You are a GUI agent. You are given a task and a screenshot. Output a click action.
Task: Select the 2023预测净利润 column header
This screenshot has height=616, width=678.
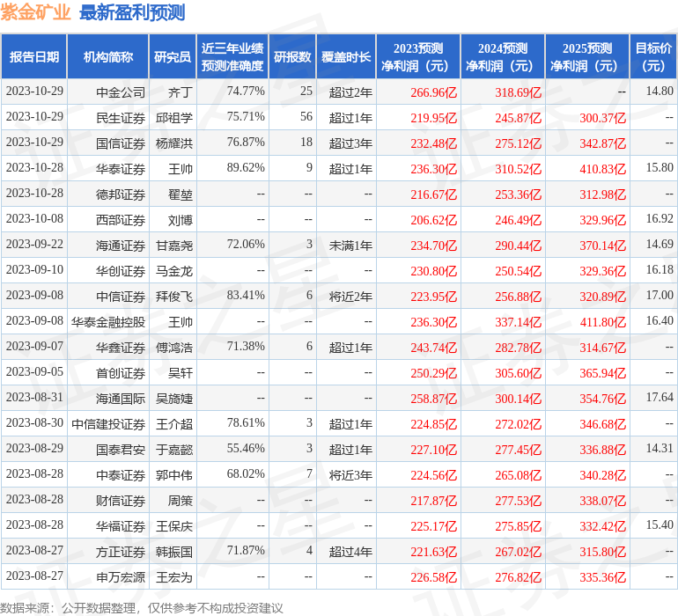click(418, 56)
